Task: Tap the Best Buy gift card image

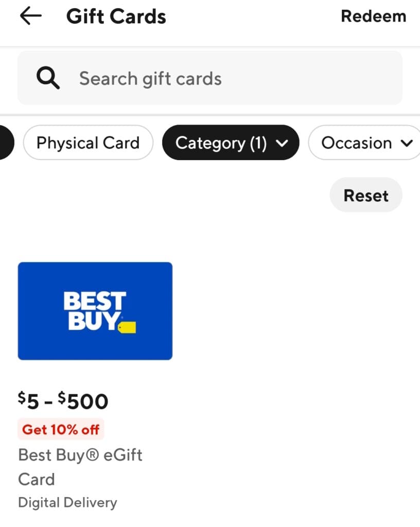Action: [95, 310]
